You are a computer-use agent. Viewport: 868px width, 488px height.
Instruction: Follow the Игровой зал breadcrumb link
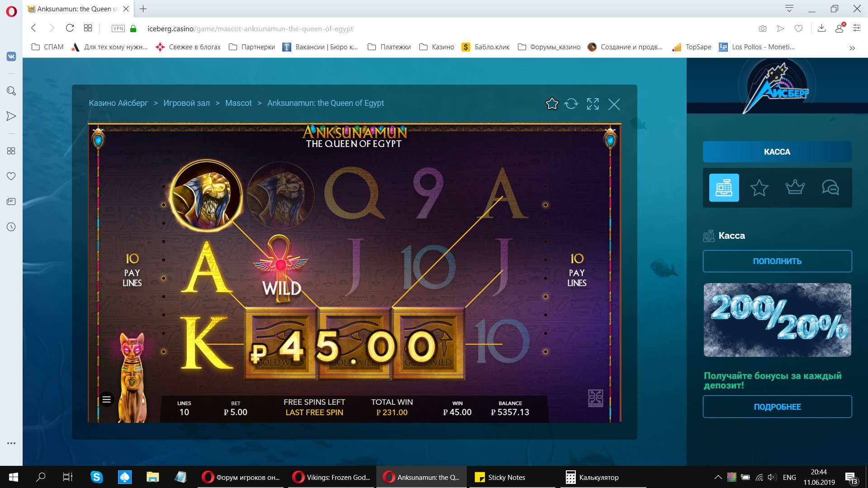186,103
